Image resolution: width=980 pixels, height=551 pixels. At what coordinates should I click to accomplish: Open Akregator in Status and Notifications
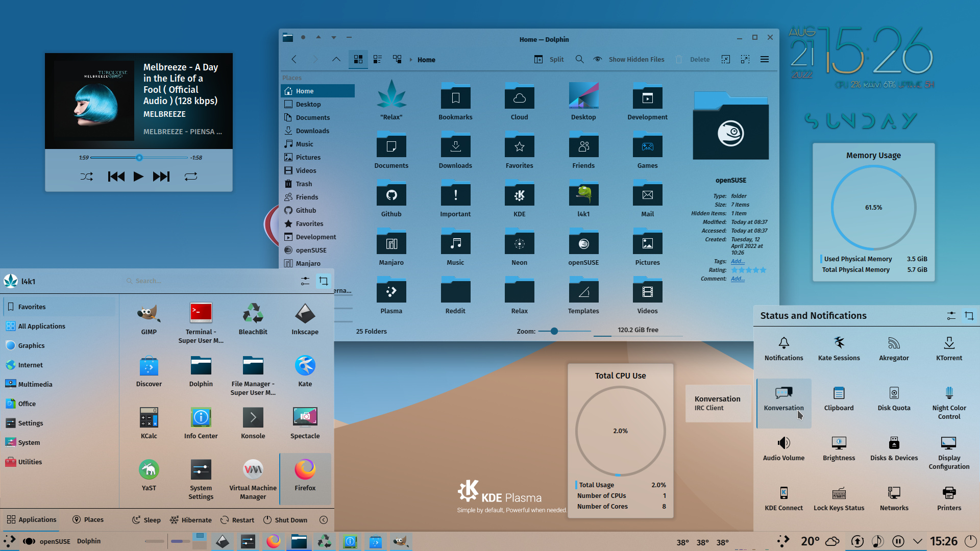(x=894, y=349)
